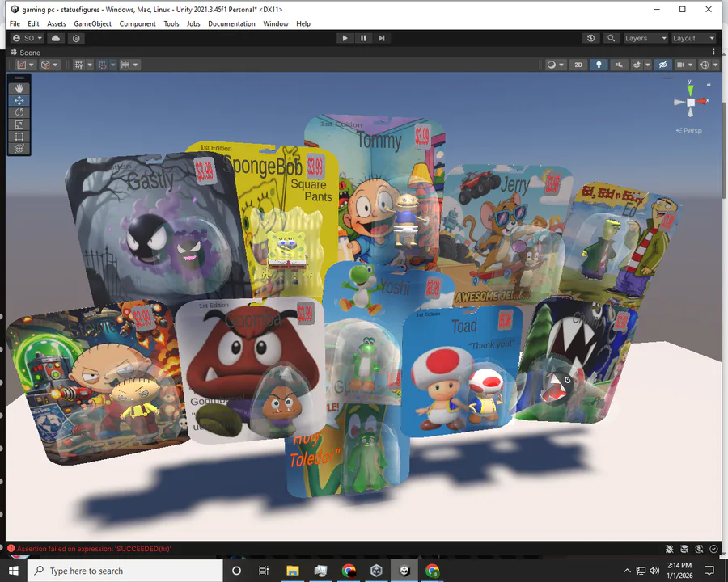Open Unity Cloud services button
728x582 pixels.
[56, 38]
